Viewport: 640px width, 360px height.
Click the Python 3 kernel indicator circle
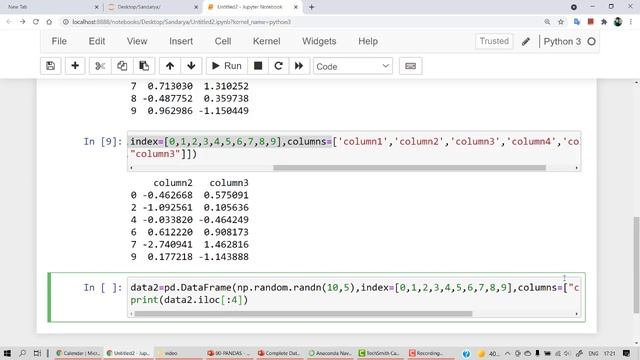[591, 42]
